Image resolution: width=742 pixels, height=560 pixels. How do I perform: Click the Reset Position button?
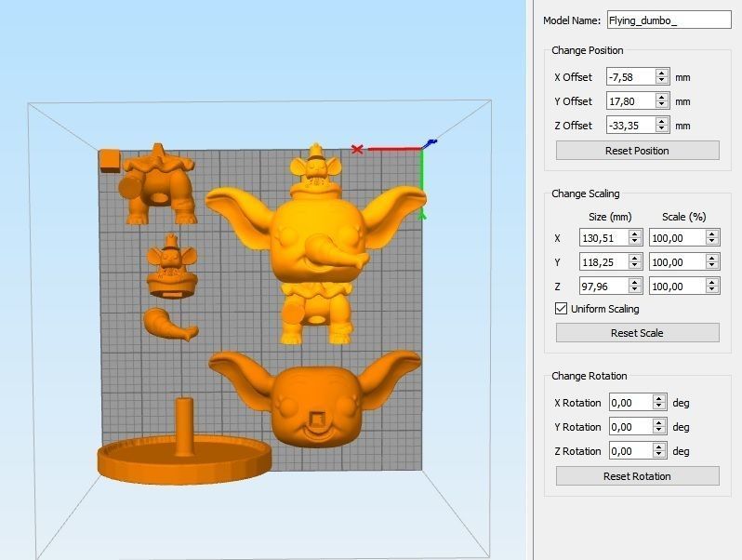(638, 151)
